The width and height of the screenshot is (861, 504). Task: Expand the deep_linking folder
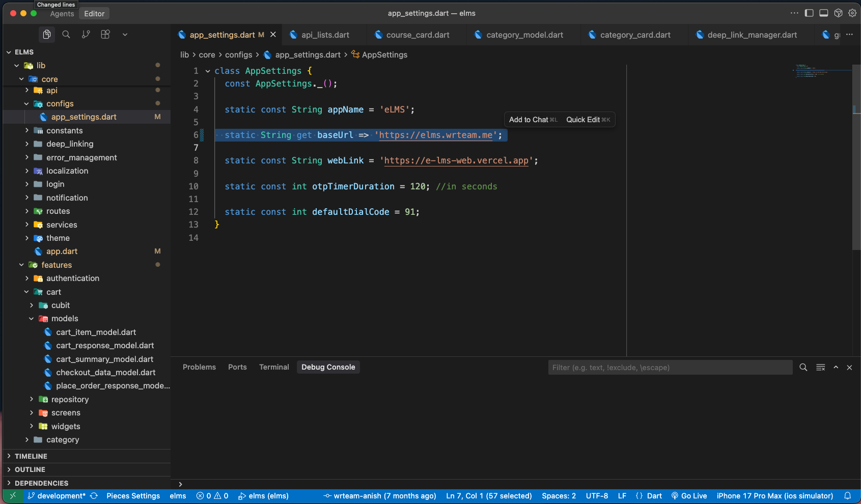70,144
